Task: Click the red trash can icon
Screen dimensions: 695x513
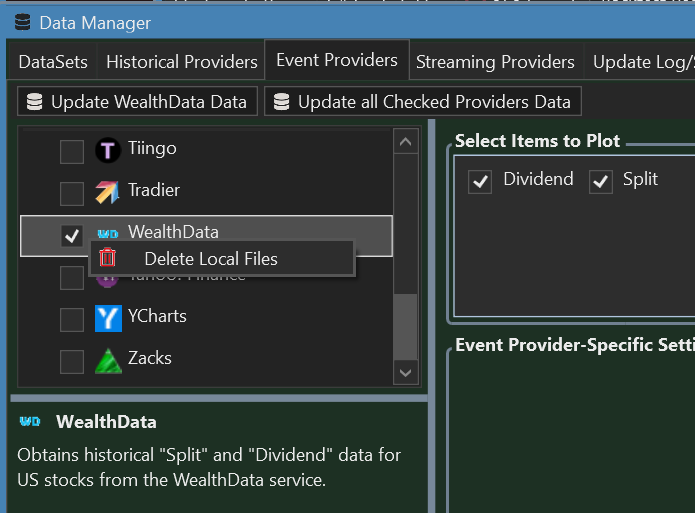Action: pos(107,258)
